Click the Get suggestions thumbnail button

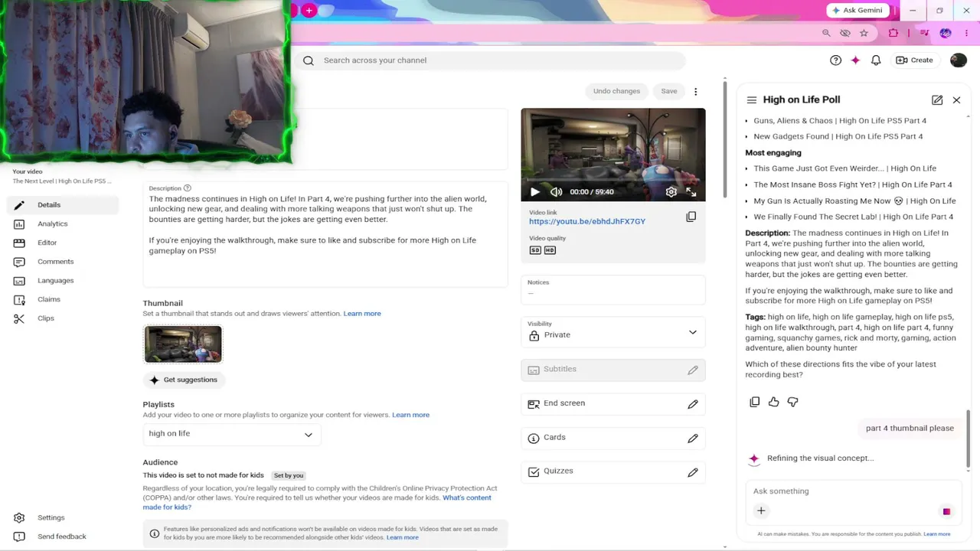click(183, 380)
